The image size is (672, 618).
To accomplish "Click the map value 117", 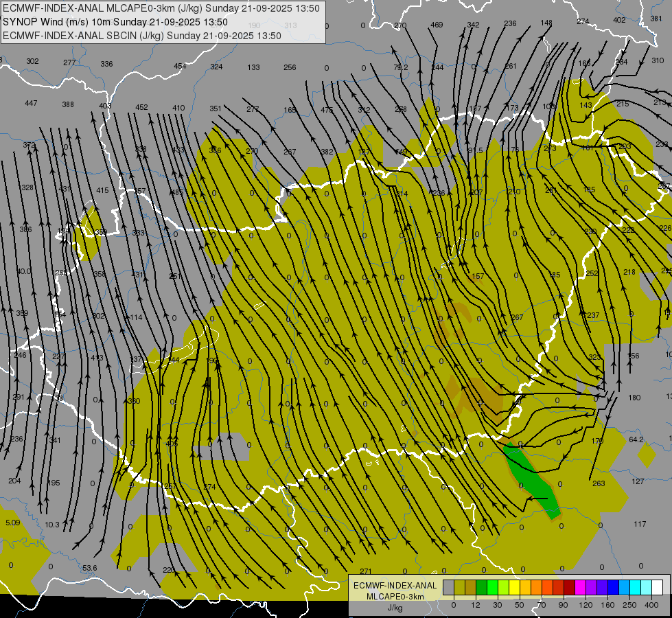I will click(640, 524).
